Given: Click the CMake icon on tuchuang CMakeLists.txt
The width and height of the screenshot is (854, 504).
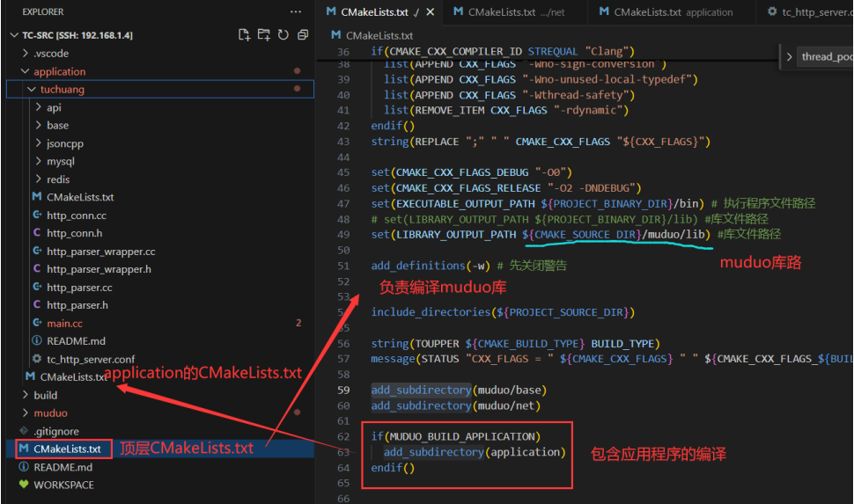Looking at the screenshot, I should pyautogui.click(x=36, y=196).
